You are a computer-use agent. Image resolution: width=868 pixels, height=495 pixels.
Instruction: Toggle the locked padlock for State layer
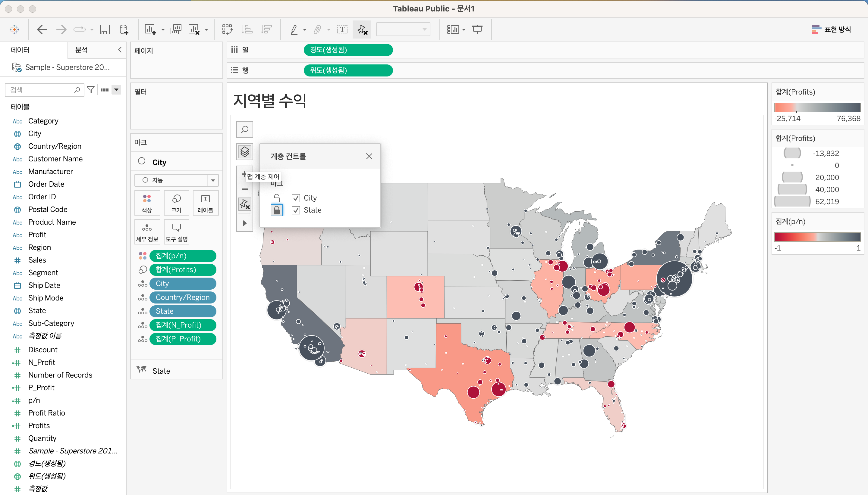[x=277, y=210]
